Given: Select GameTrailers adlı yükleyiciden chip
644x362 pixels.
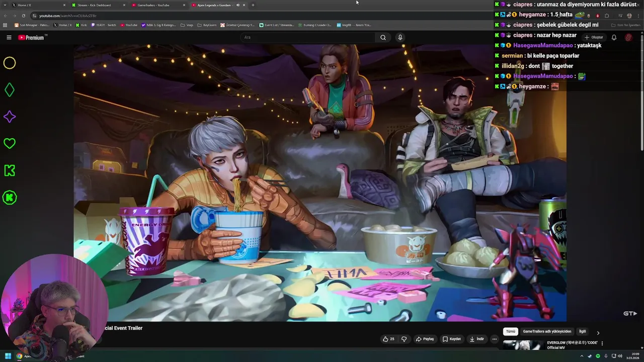Looking at the screenshot, I should [x=547, y=331].
